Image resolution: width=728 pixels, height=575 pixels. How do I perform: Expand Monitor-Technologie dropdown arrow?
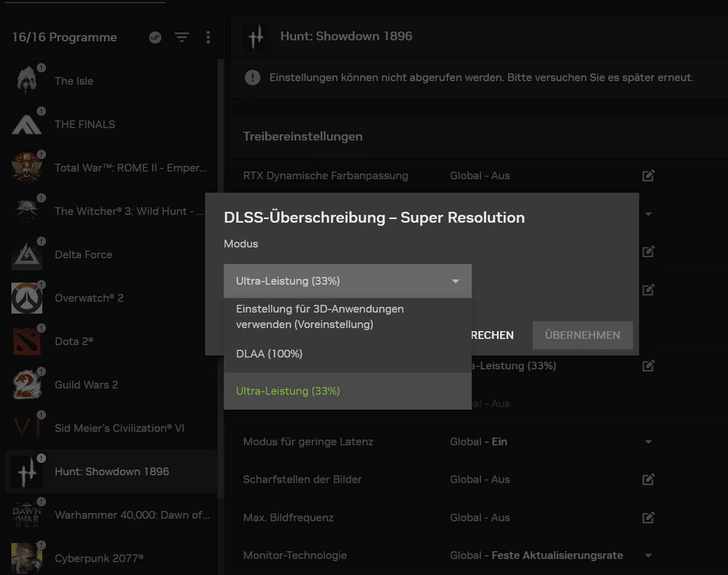coord(648,555)
